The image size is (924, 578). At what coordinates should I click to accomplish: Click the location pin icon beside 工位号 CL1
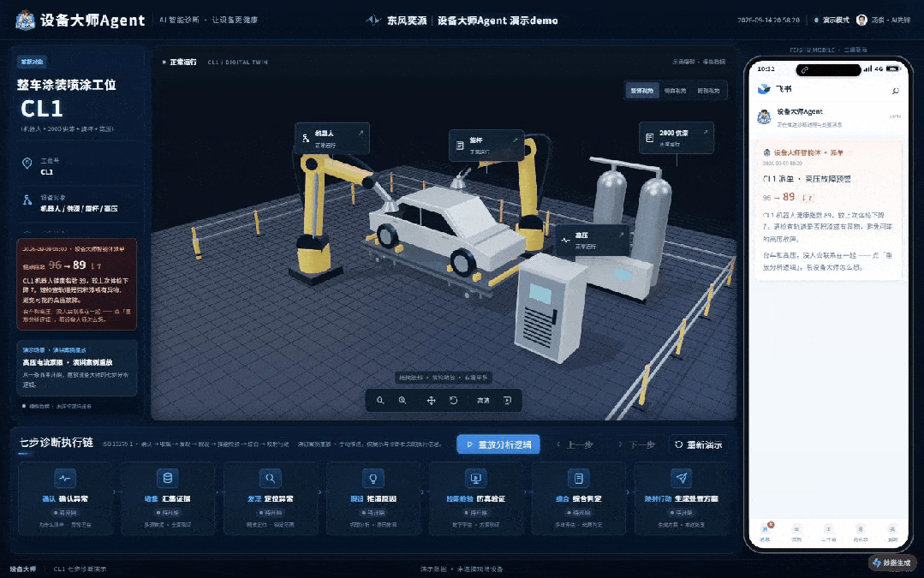pyautogui.click(x=27, y=164)
